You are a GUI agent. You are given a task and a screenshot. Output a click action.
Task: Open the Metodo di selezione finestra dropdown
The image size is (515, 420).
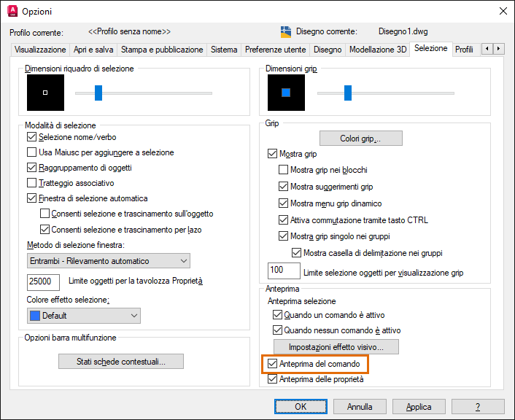[109, 261]
